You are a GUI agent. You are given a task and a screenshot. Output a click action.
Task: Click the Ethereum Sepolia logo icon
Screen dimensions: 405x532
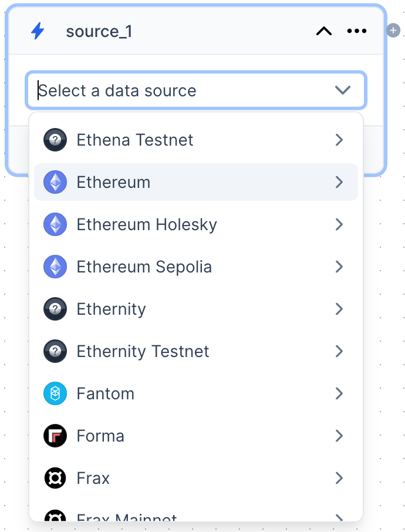[x=55, y=267]
